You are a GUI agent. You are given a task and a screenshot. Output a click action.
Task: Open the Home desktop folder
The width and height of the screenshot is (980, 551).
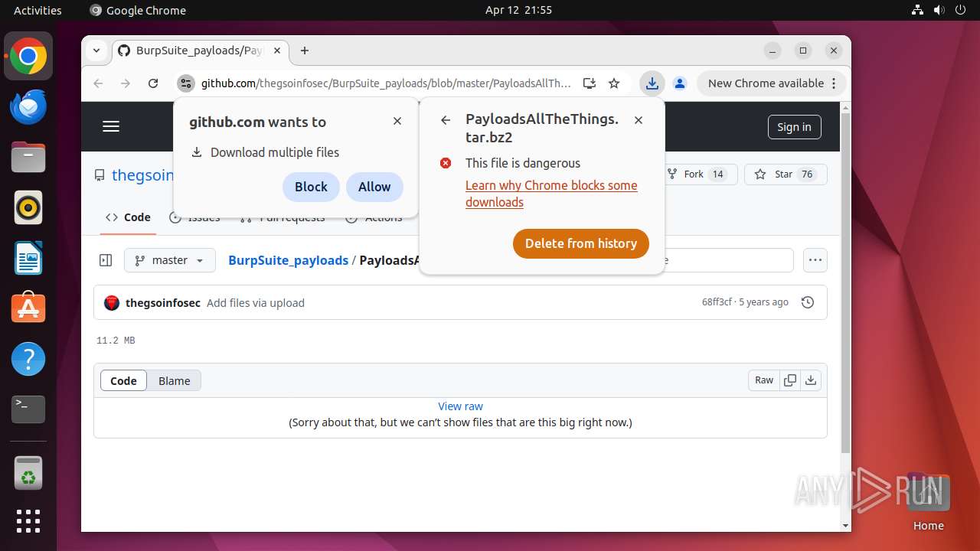(928, 501)
